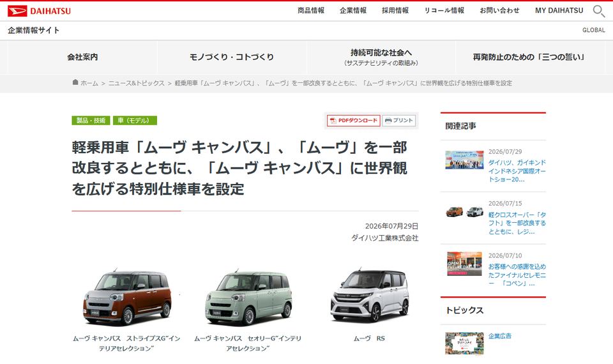This screenshot has width=613, height=364.
Task: Click the Daihatsu logo
Action: [39, 11]
